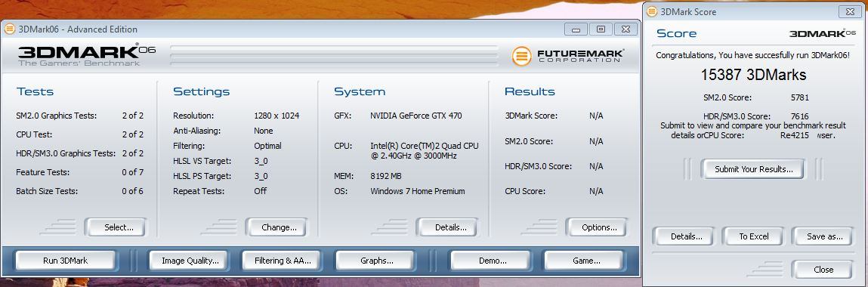Click the SM2.0 Graphics Tests label
Image resolution: width=868 pixels, height=287 pixels.
point(57,116)
